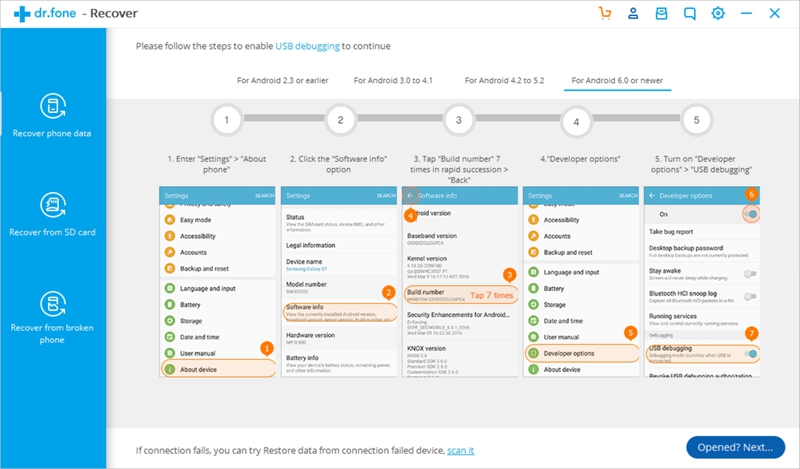Click Developer options row in fourth screenshot
The image size is (800, 469).
coord(582,353)
